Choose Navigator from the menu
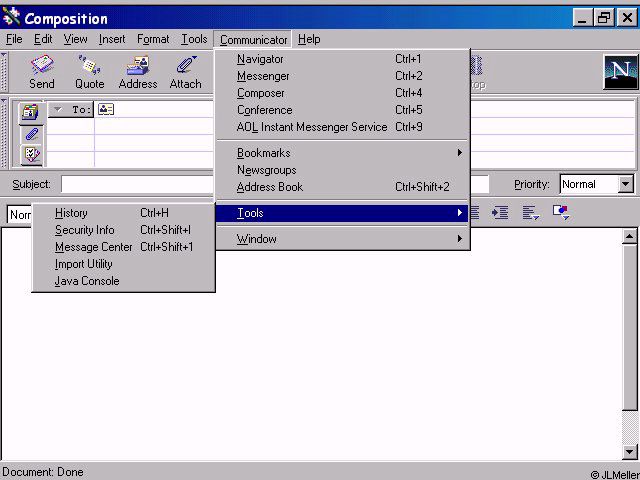 coord(342,59)
